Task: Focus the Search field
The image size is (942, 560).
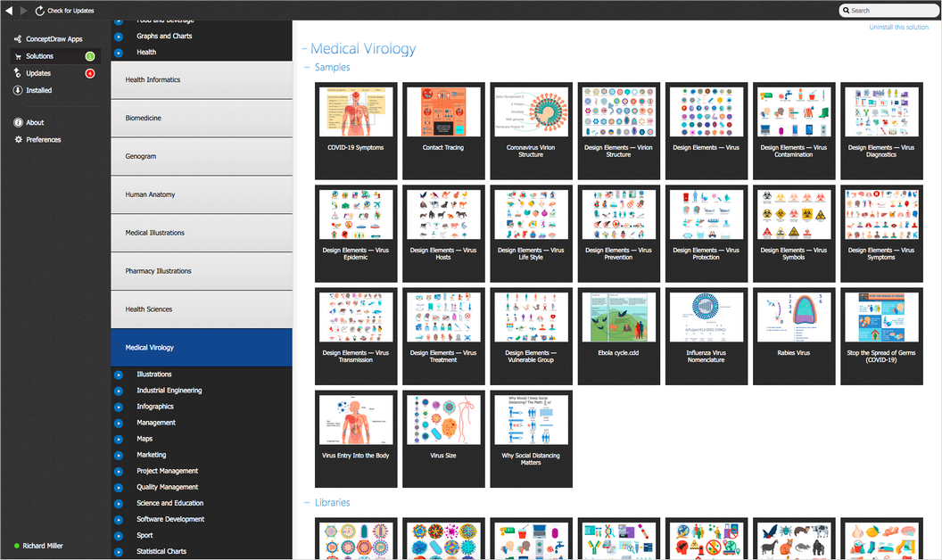Action: tap(888, 10)
